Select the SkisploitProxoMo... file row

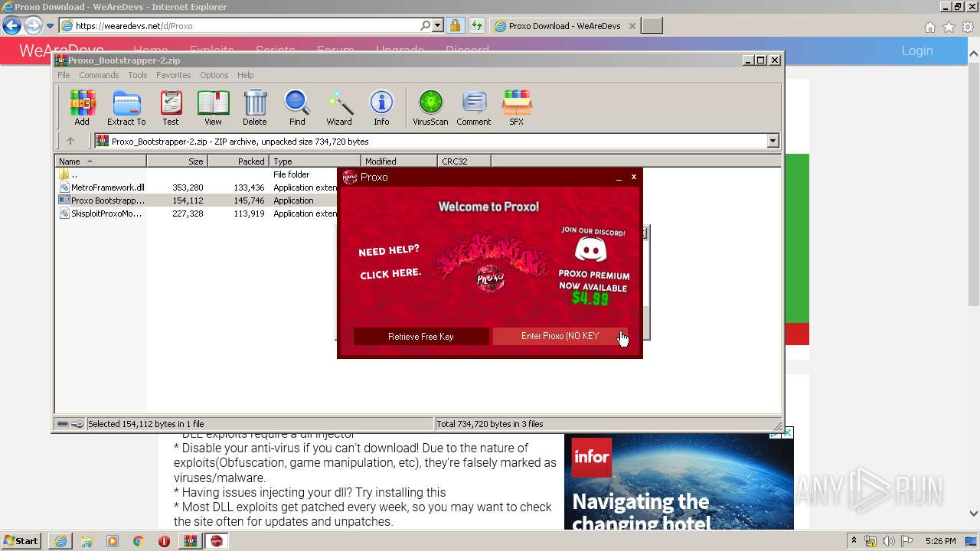197,214
